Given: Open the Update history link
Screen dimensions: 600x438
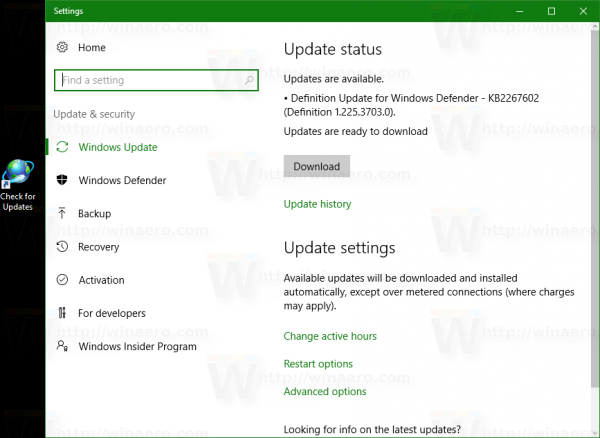Looking at the screenshot, I should [317, 204].
